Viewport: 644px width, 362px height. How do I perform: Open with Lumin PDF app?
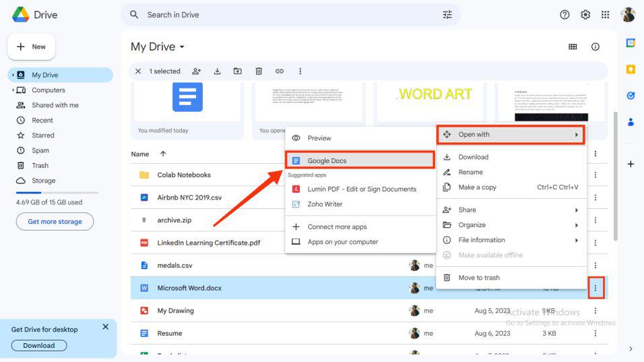[360, 189]
